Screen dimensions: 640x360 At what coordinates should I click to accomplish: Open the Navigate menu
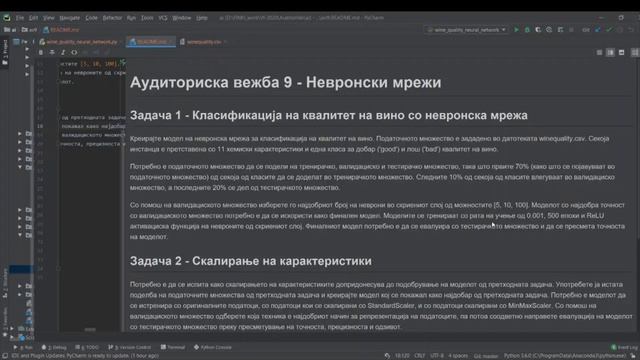(70, 18)
